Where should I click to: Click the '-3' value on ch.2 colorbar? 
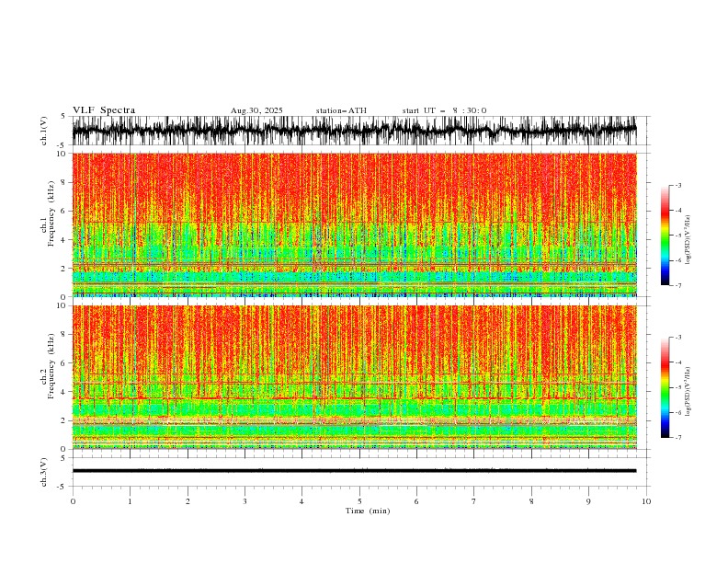[x=678, y=338]
